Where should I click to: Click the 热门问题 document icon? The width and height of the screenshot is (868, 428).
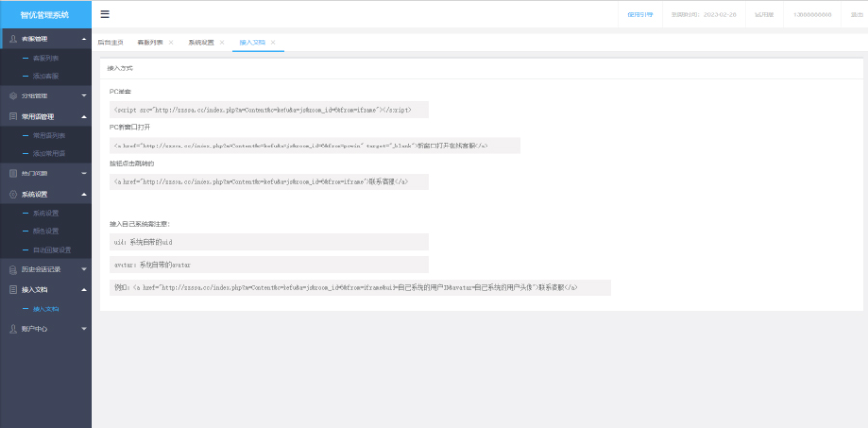[14, 174]
